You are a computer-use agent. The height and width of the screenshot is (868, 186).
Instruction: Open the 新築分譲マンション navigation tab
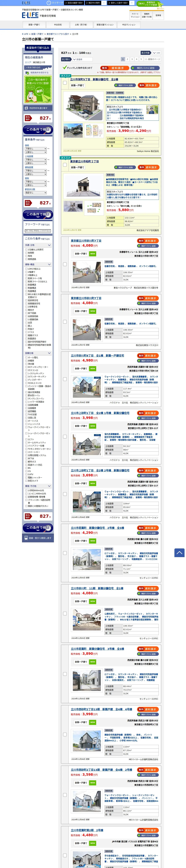click(x=105, y=25)
